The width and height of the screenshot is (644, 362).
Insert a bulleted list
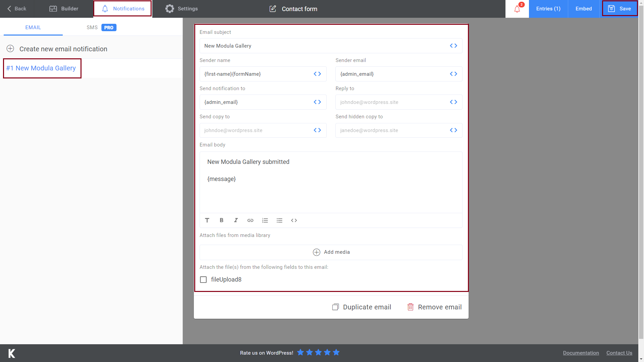pyautogui.click(x=279, y=220)
